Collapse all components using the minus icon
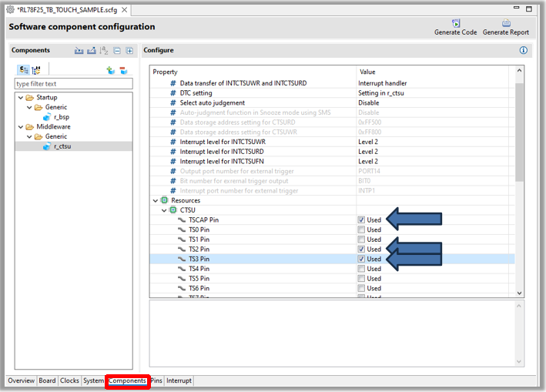 pos(117,51)
